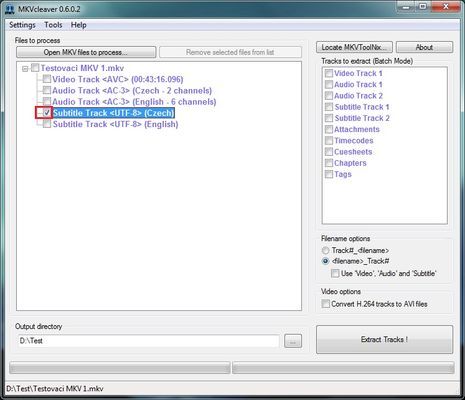Select the <filename>_Track# radio option

click(325, 261)
